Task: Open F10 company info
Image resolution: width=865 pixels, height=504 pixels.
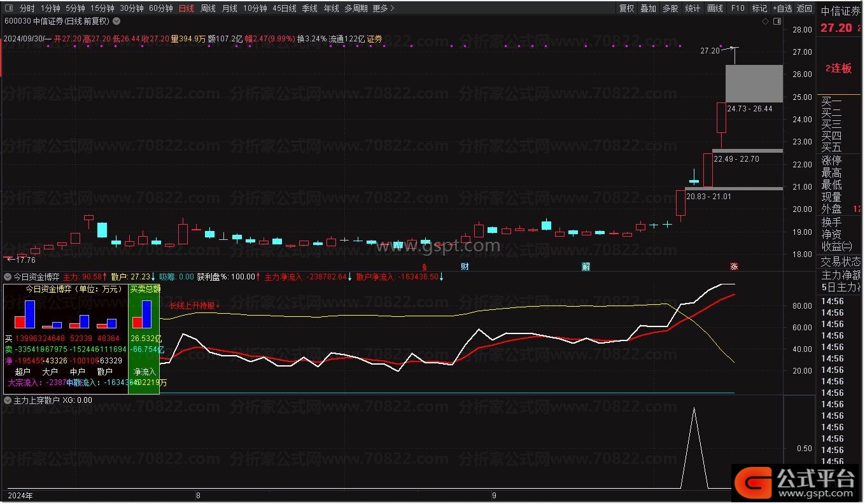Action: 738,9
